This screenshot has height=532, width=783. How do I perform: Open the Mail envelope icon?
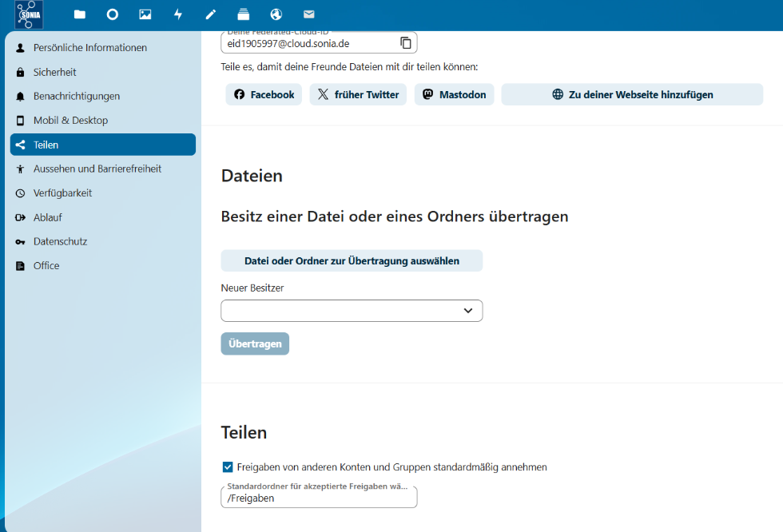point(308,14)
